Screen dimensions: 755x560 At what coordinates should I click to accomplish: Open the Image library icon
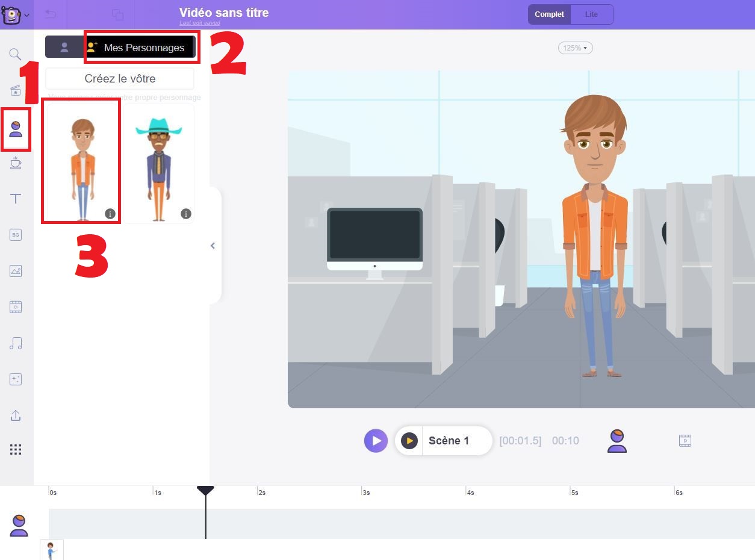click(x=16, y=271)
